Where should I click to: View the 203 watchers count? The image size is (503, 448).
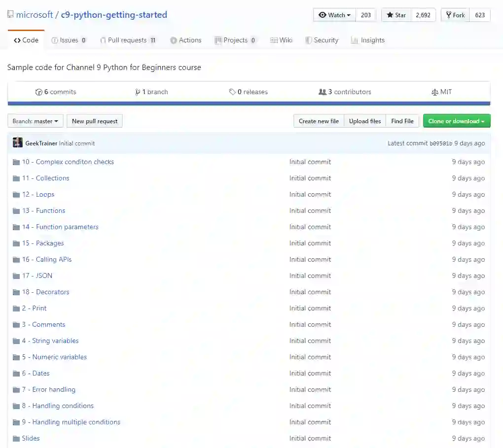pyautogui.click(x=366, y=15)
